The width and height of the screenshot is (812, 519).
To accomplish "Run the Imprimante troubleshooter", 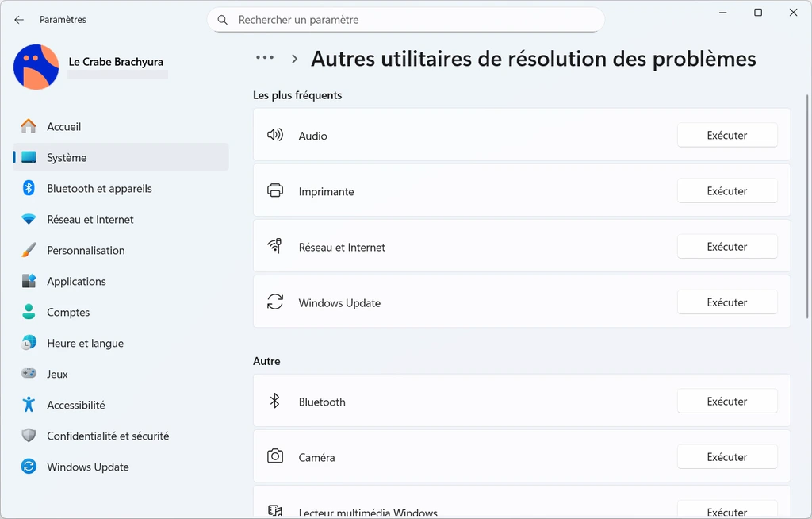I will [726, 191].
